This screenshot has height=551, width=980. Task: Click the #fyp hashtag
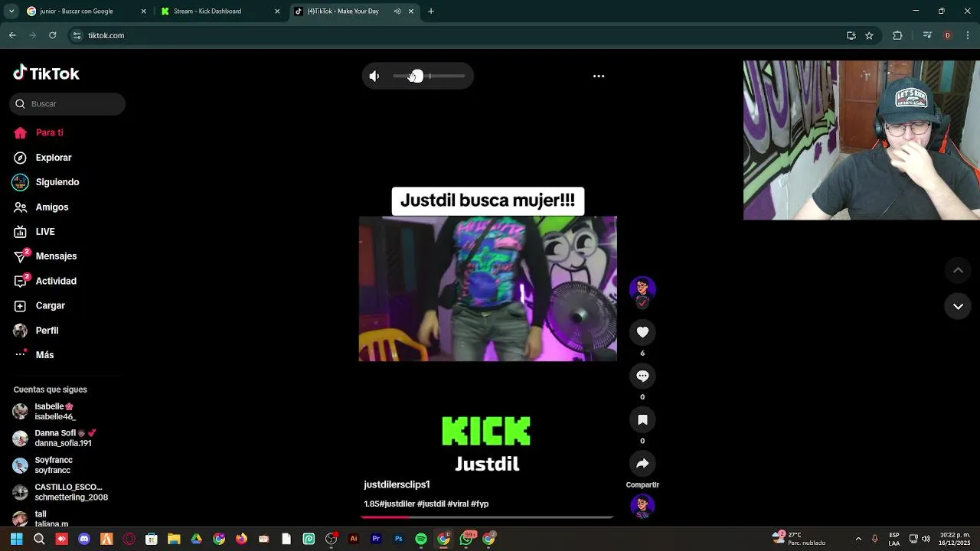click(479, 504)
